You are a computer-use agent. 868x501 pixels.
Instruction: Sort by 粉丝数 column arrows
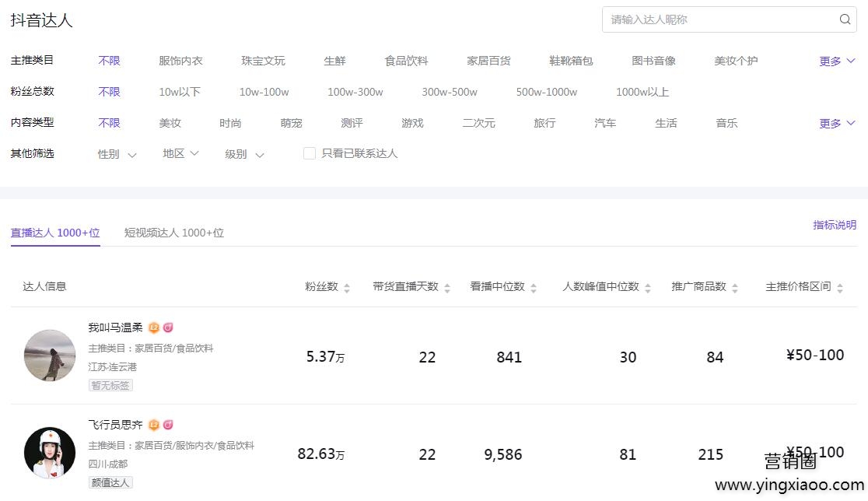pyautogui.click(x=347, y=288)
